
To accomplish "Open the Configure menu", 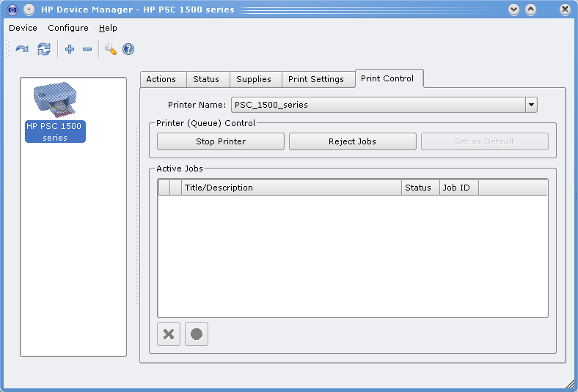I will [68, 28].
